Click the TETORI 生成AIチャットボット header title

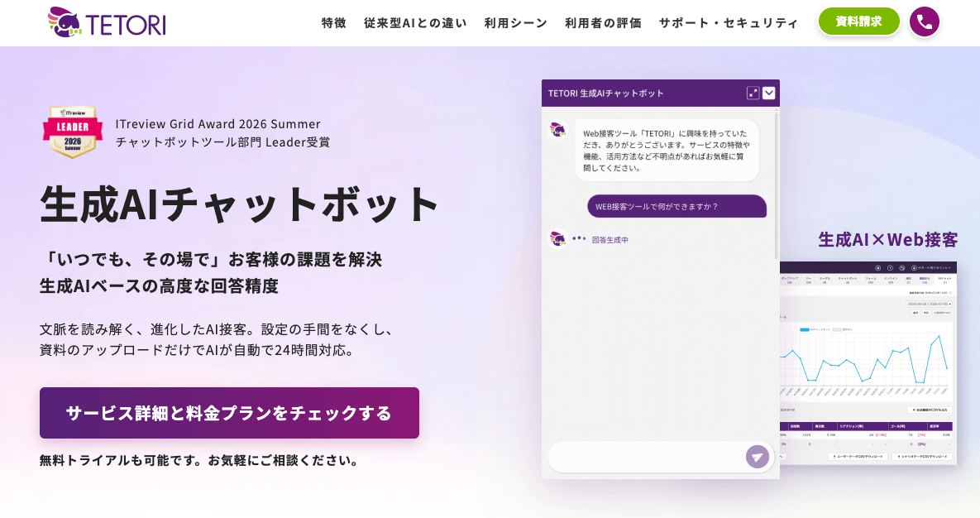pos(605,94)
